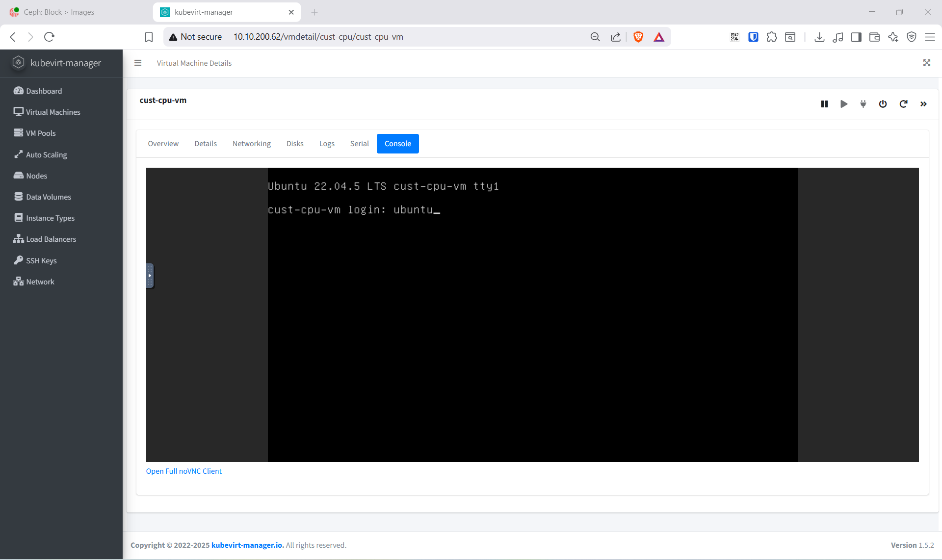942x560 pixels.
Task: Click inside the VNC console screen
Action: coord(532,315)
